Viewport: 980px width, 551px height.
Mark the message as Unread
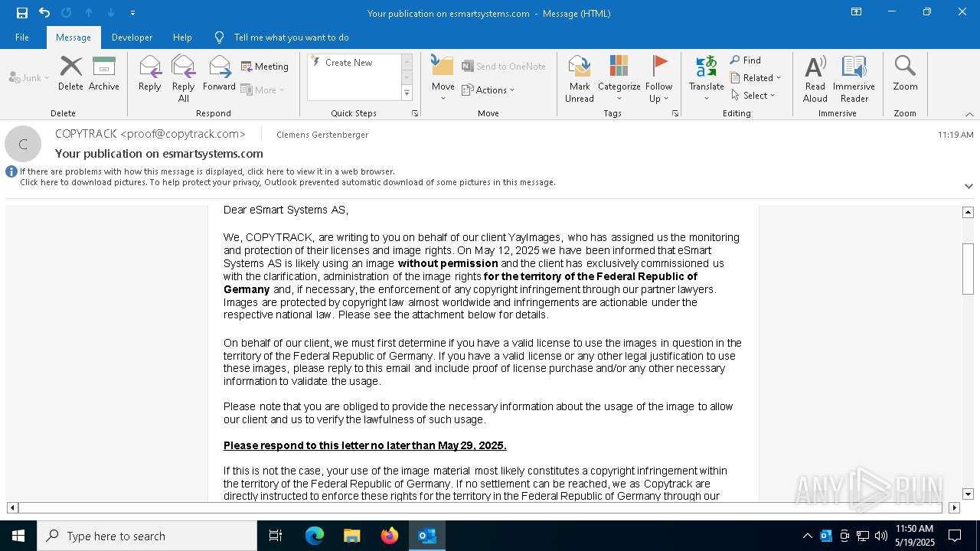point(580,79)
